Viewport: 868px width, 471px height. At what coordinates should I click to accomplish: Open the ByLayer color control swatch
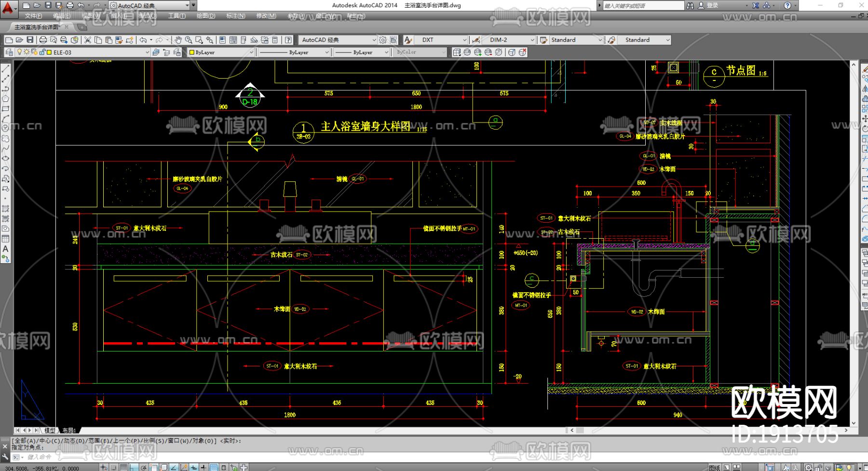(220, 52)
